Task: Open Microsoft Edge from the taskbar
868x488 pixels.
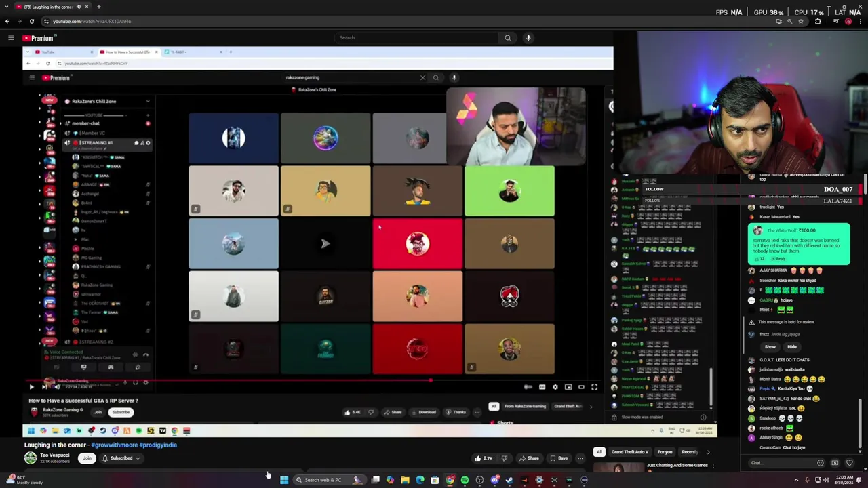Action: (420, 480)
